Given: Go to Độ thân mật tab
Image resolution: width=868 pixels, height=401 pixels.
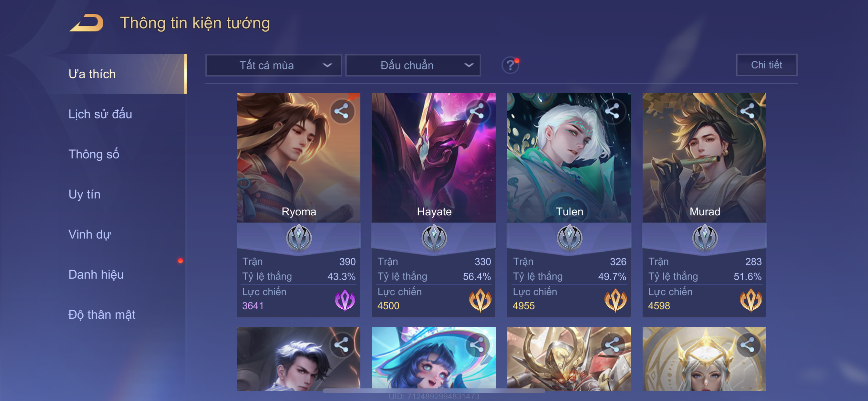Looking at the screenshot, I should pos(102,314).
